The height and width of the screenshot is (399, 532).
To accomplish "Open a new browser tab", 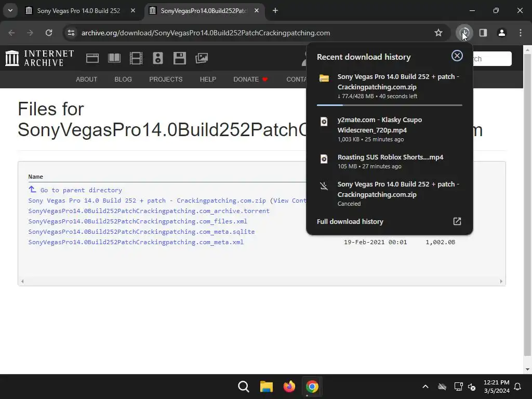I will point(275,10).
